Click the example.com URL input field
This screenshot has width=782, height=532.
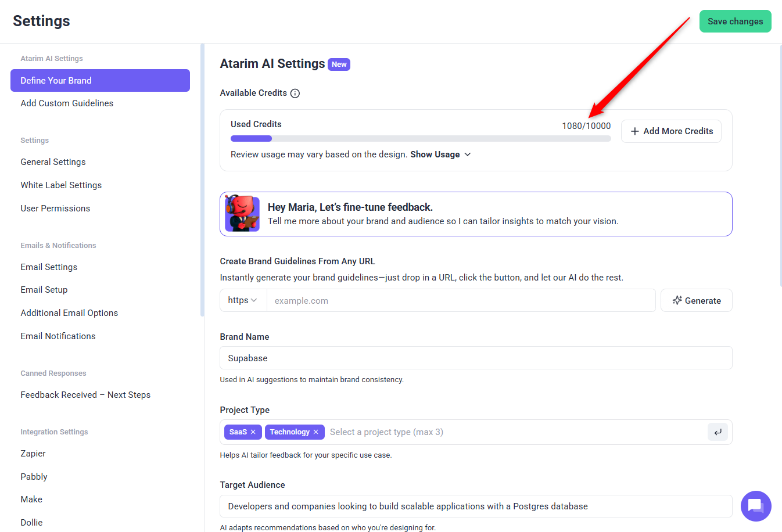(460, 300)
